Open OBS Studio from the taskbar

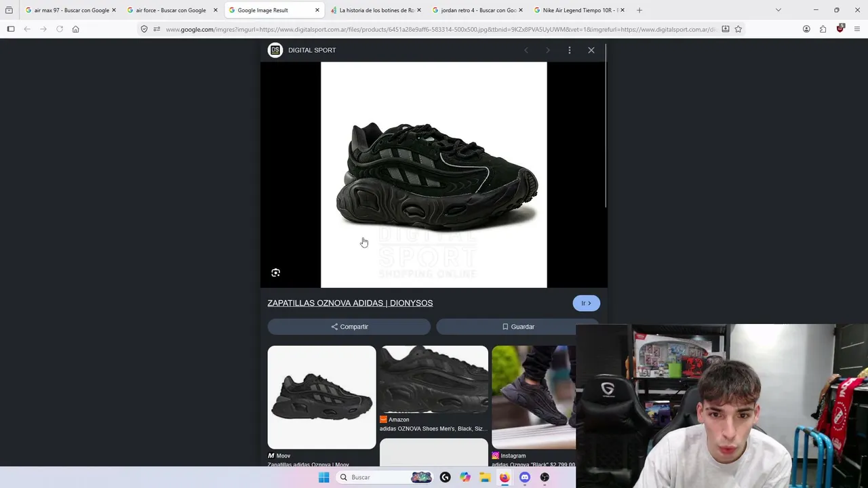pyautogui.click(x=545, y=477)
